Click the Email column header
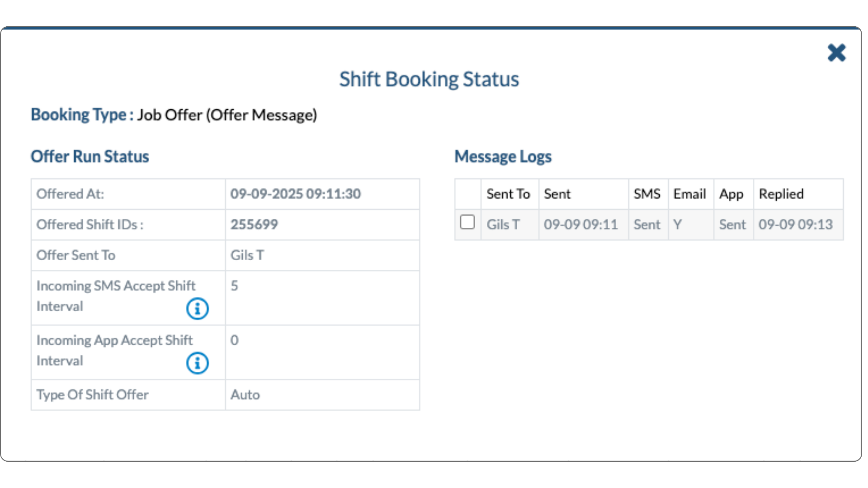Viewport: 868px width, 488px height. point(689,194)
